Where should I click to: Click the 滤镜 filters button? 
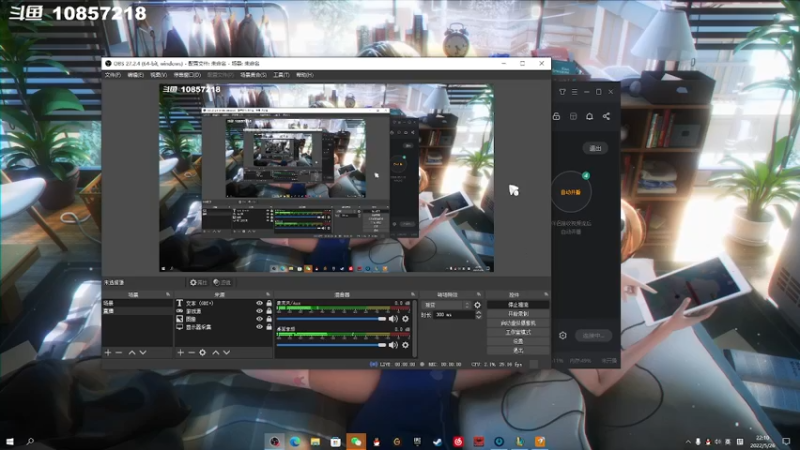(x=222, y=282)
